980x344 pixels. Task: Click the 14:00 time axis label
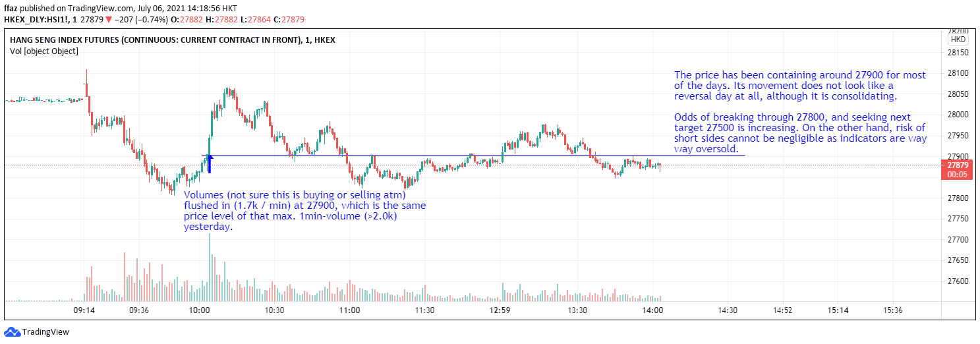[652, 310]
